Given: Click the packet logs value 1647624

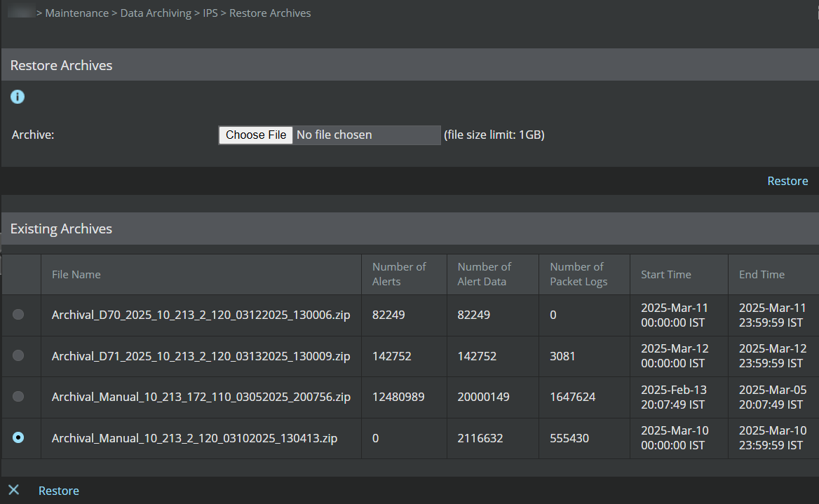Looking at the screenshot, I should 572,397.
